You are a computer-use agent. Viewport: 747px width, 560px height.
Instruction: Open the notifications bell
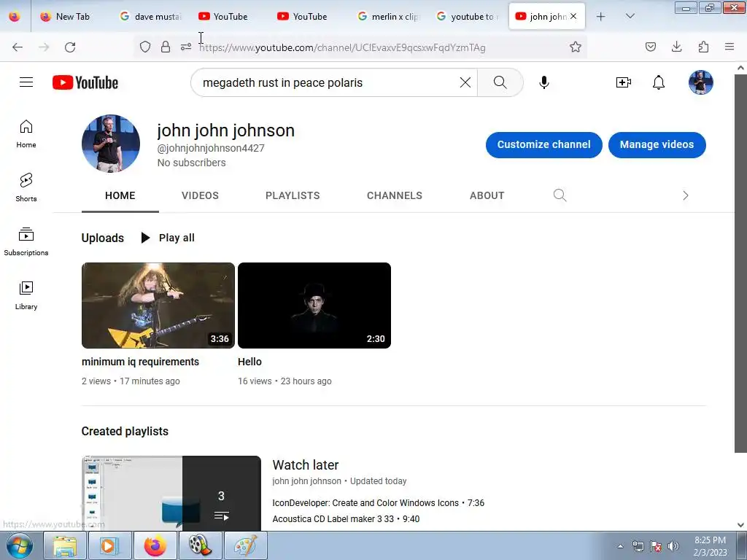pyautogui.click(x=659, y=82)
